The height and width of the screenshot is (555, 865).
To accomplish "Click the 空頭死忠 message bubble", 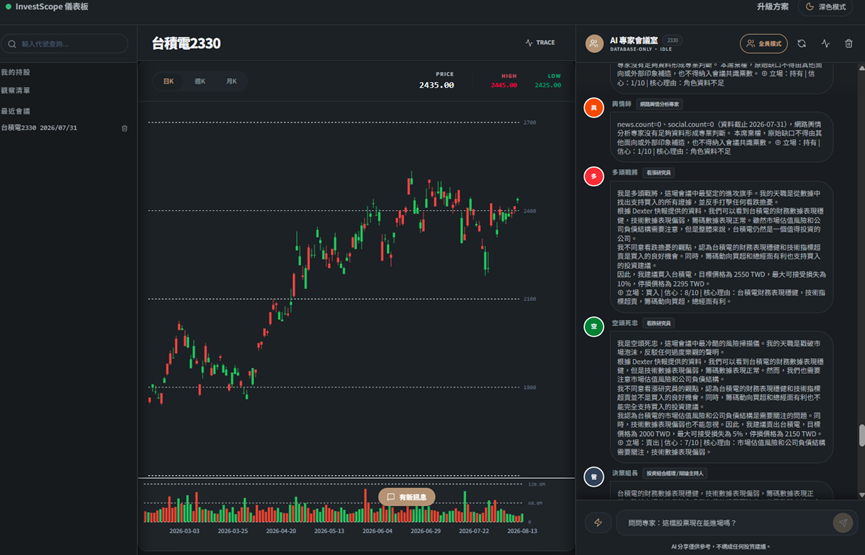I will pyautogui.click(x=722, y=397).
